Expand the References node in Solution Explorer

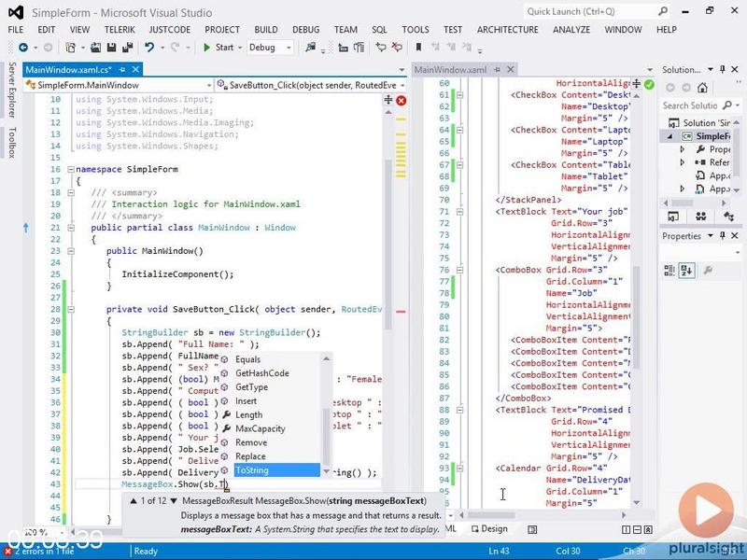[x=683, y=162]
